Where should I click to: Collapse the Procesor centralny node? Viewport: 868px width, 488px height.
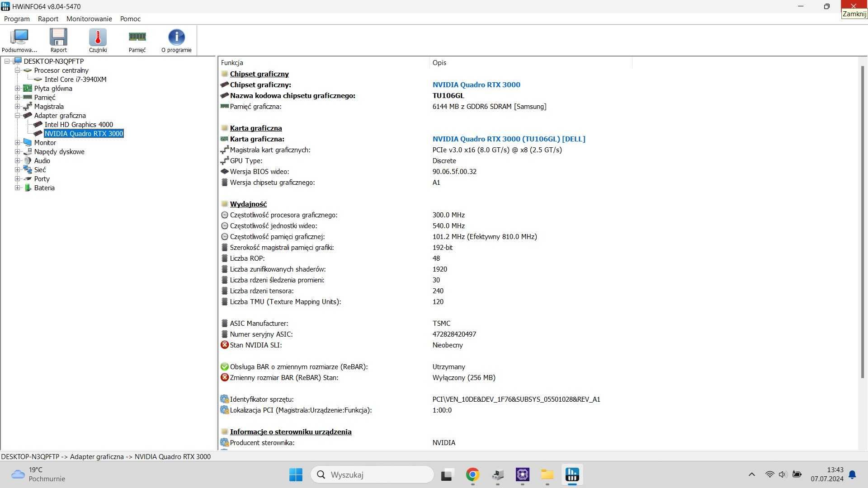[x=17, y=70]
